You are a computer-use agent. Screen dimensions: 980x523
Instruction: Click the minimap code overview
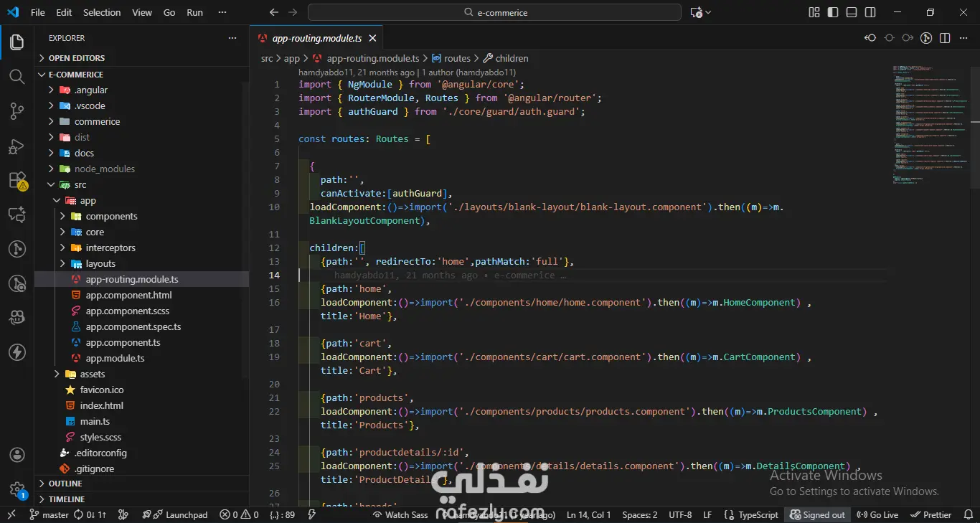click(x=930, y=123)
